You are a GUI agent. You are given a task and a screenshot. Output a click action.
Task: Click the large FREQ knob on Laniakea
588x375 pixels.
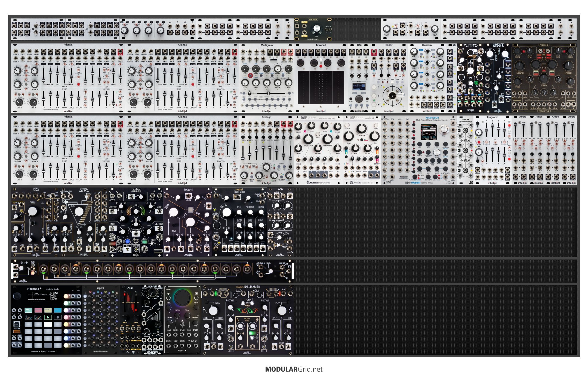tap(182, 298)
